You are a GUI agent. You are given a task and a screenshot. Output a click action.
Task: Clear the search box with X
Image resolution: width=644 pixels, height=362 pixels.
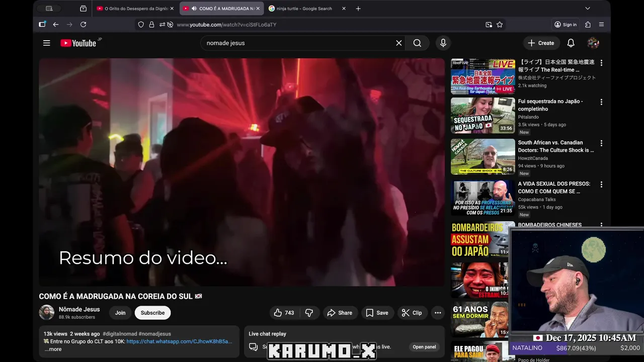(x=399, y=43)
